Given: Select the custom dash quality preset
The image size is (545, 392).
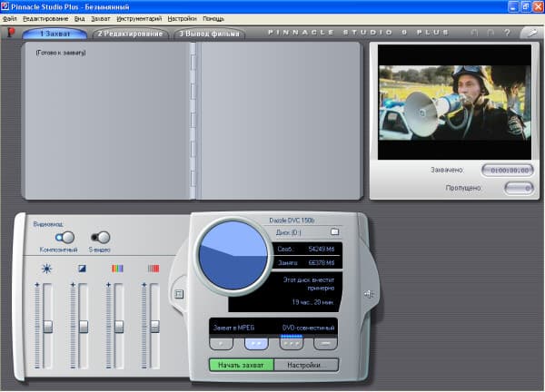Looking at the screenshot, I should point(325,343).
